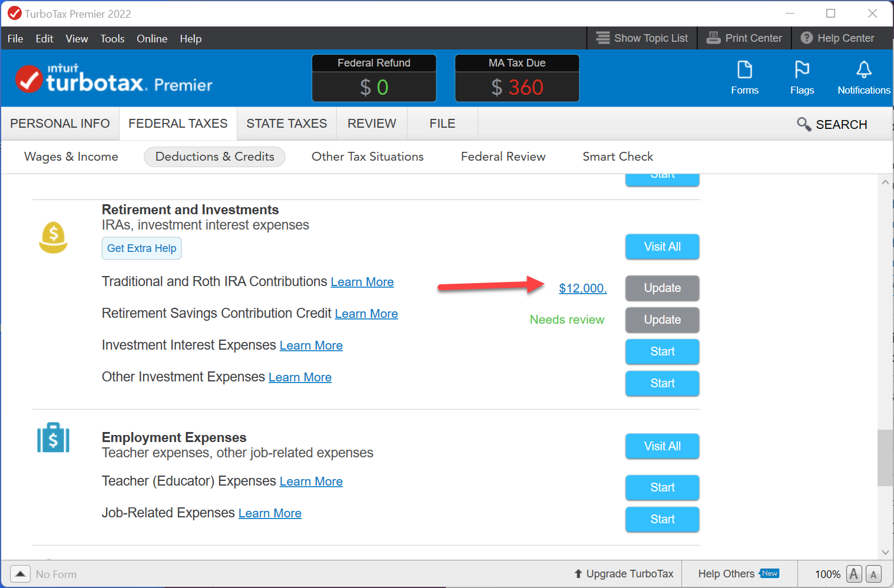Viewport: 894px width, 588px height.
Task: Switch to the State Taxes tab
Action: 287,124
